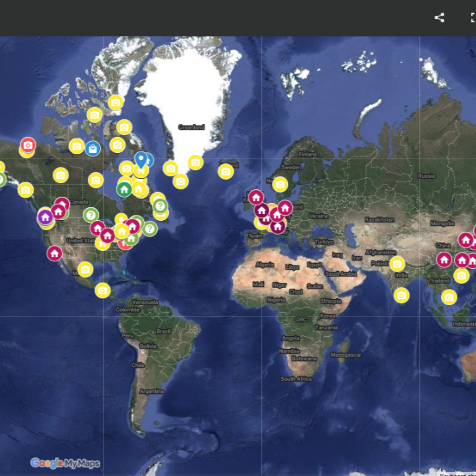Select the Indonesia map label
This screenshot has height=476, width=476.
click(464, 324)
